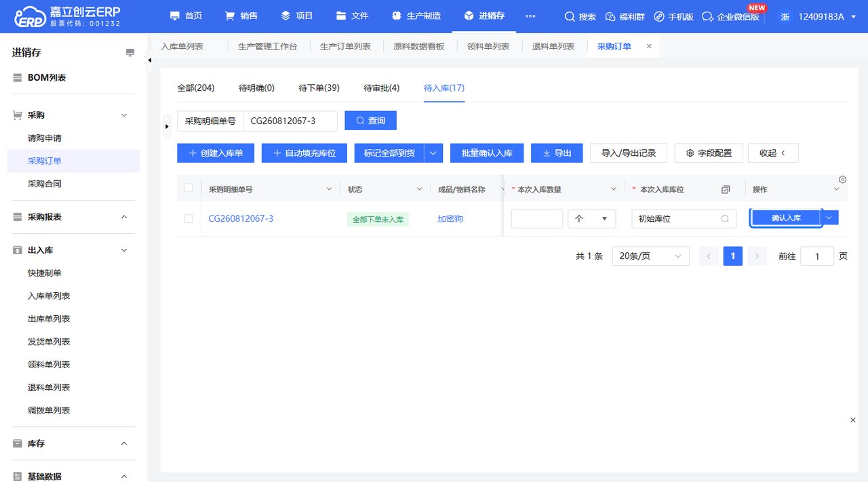868x482 pixels.
Task: Close the 采购订单 tab
Action: pos(649,46)
